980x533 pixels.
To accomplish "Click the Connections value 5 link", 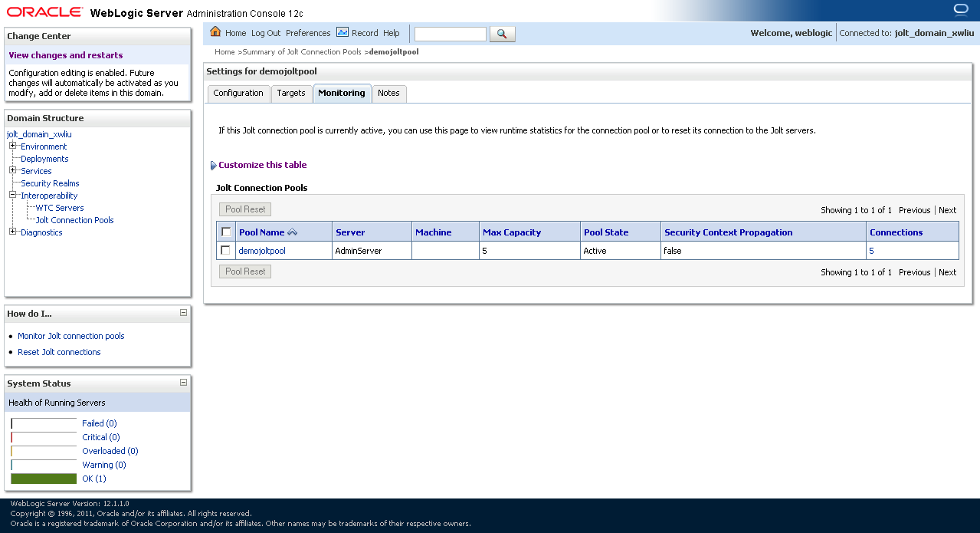I will 871,251.
